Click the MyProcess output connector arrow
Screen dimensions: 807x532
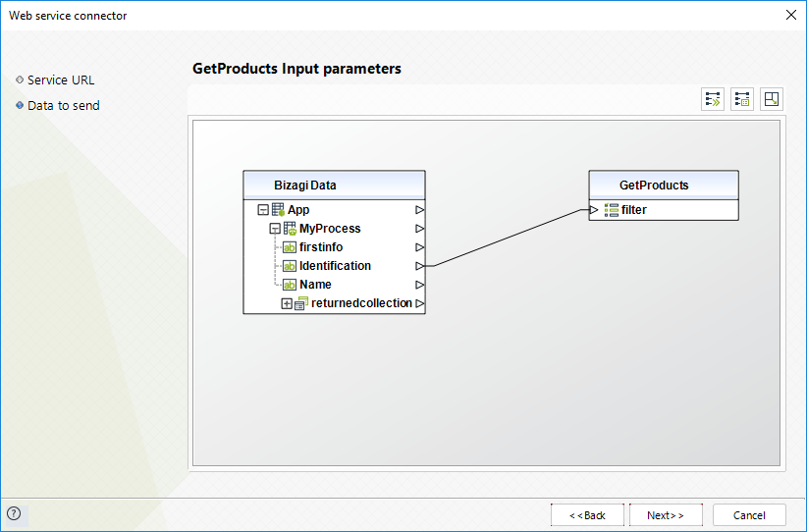pos(420,229)
